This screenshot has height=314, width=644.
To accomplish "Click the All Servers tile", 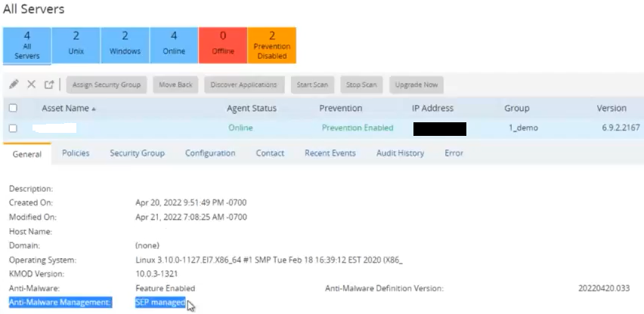I will pyautogui.click(x=27, y=45).
